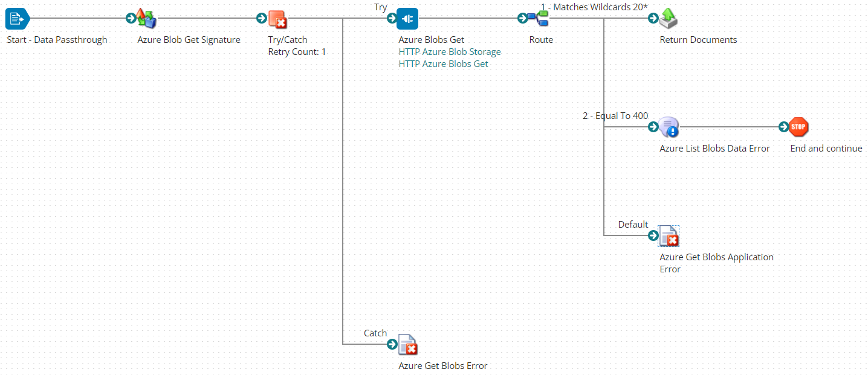868x375 pixels.
Task: Open the HTTP Azure Blob Storage connection link
Action: pyautogui.click(x=449, y=51)
